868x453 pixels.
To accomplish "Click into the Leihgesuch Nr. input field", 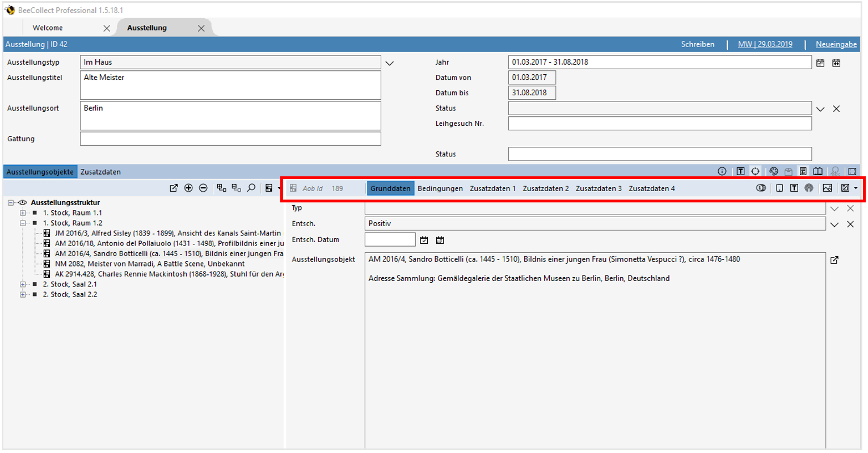I will (x=659, y=124).
